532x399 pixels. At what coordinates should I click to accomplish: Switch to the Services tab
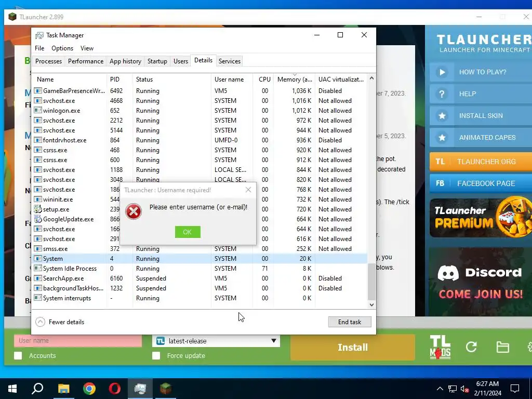[x=229, y=61]
